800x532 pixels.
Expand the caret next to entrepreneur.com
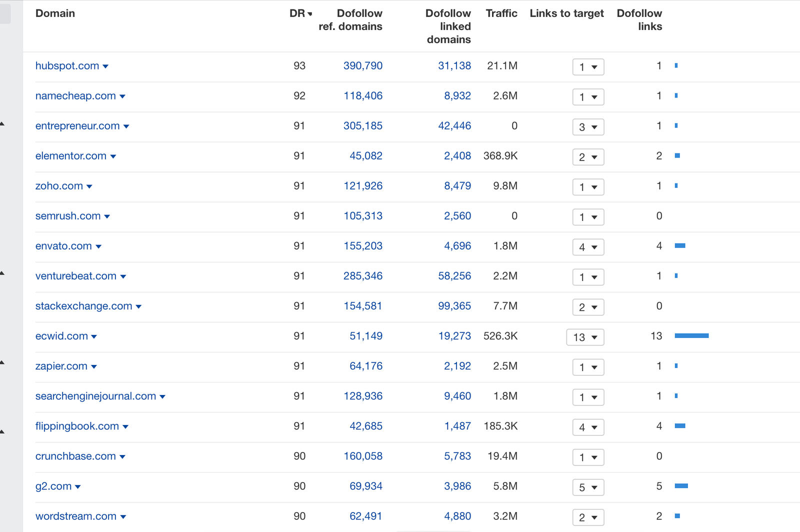(126, 126)
